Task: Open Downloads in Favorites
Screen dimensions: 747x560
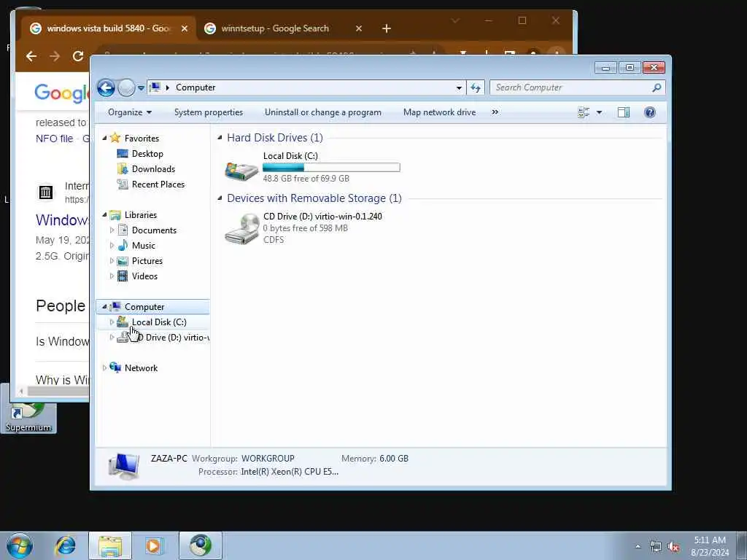Action: coord(153,169)
